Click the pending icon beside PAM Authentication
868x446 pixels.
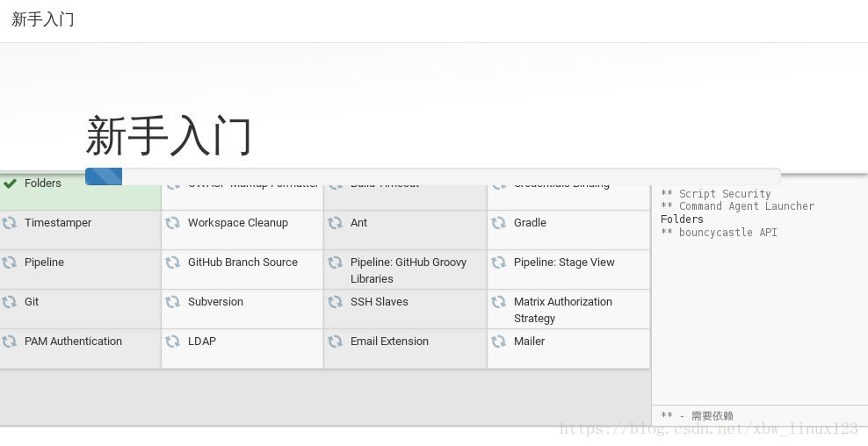tap(9, 342)
